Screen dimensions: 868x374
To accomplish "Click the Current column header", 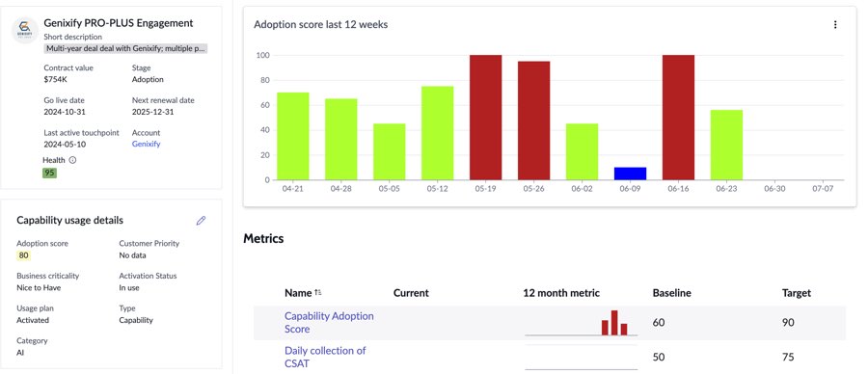I will click(x=411, y=293).
